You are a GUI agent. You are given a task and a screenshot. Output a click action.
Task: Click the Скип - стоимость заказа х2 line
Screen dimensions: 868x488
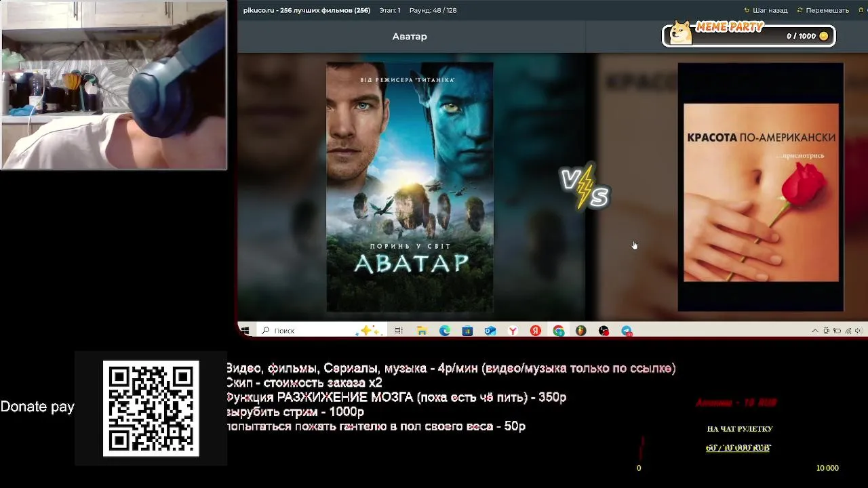(304, 383)
